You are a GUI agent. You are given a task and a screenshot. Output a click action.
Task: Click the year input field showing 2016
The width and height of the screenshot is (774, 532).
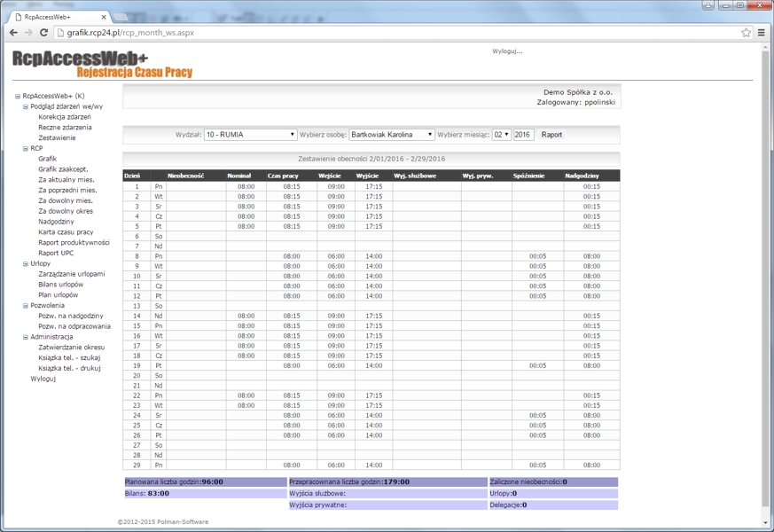coord(523,135)
